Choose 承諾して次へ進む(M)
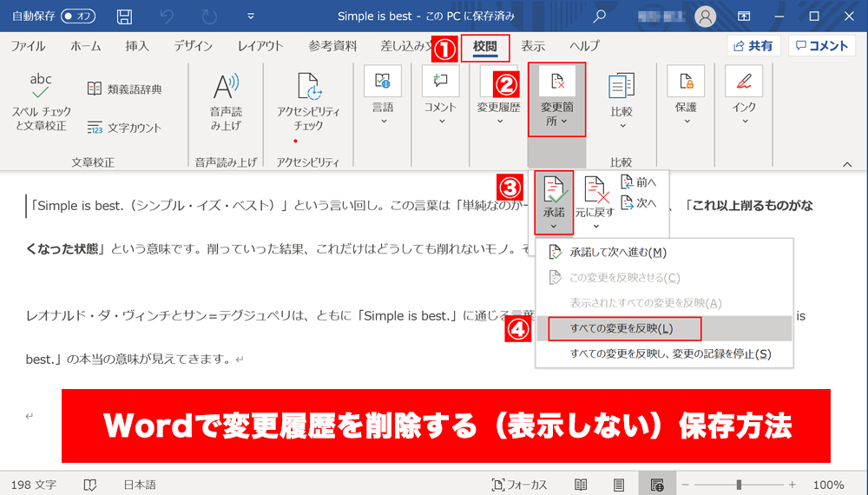 click(664, 253)
